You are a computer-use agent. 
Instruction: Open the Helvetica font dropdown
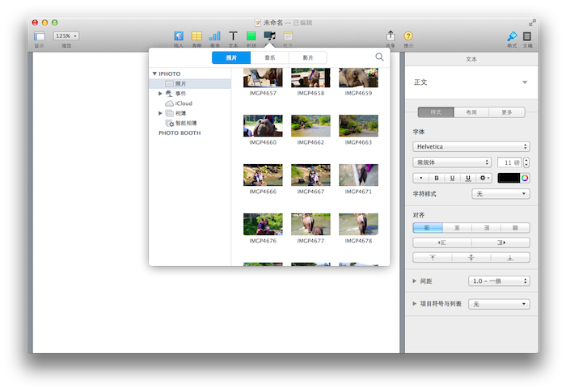click(471, 146)
